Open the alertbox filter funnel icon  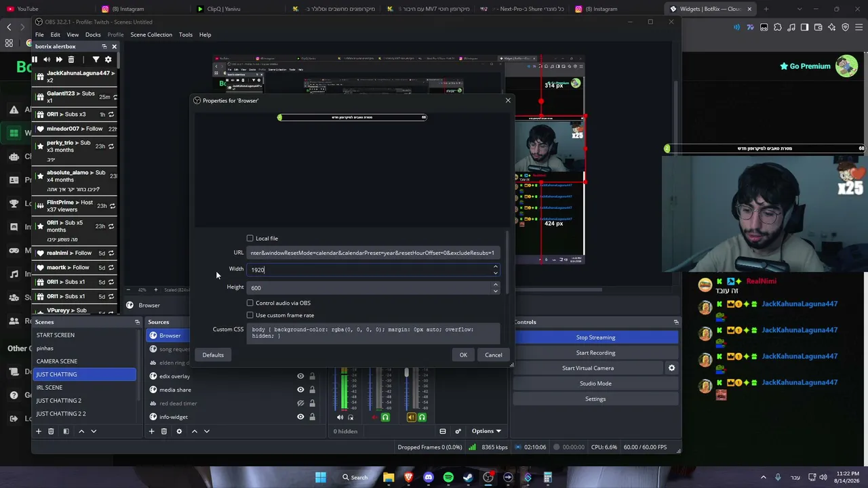96,60
